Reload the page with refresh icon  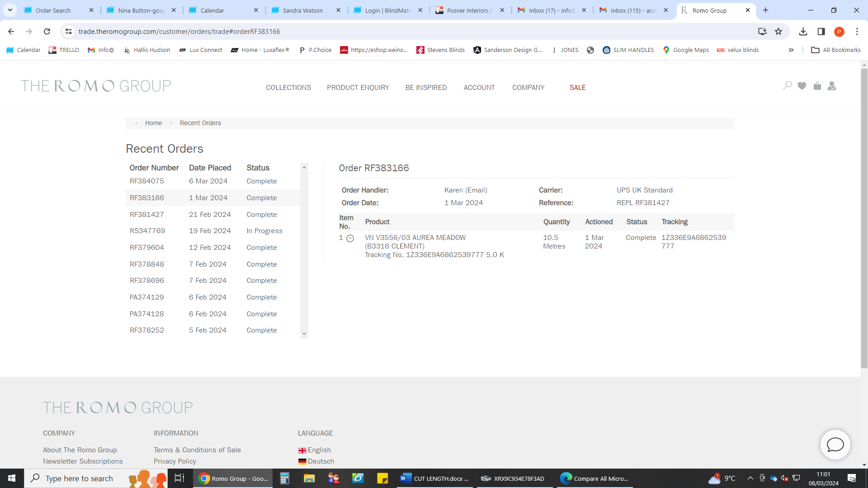point(47,32)
